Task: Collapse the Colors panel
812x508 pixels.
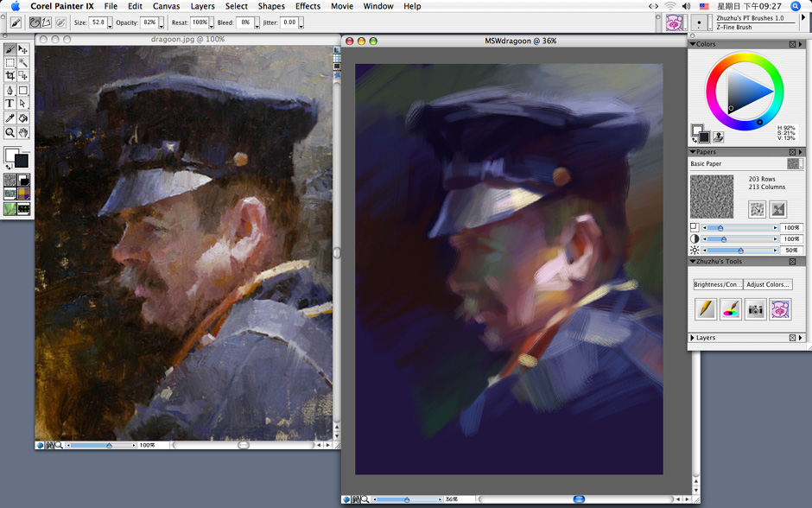Action: 693,44
